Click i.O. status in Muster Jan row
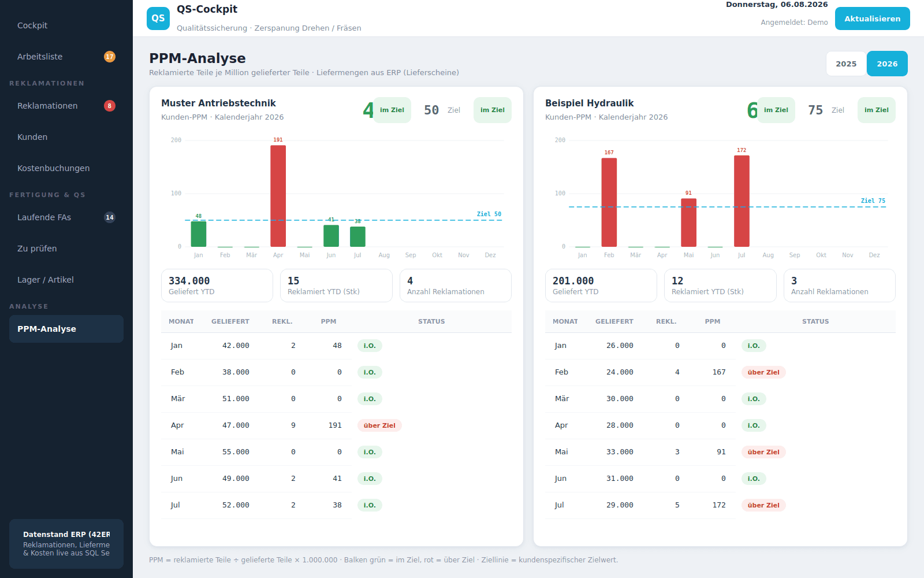Viewport: 924px width, 578px height. pyautogui.click(x=370, y=346)
